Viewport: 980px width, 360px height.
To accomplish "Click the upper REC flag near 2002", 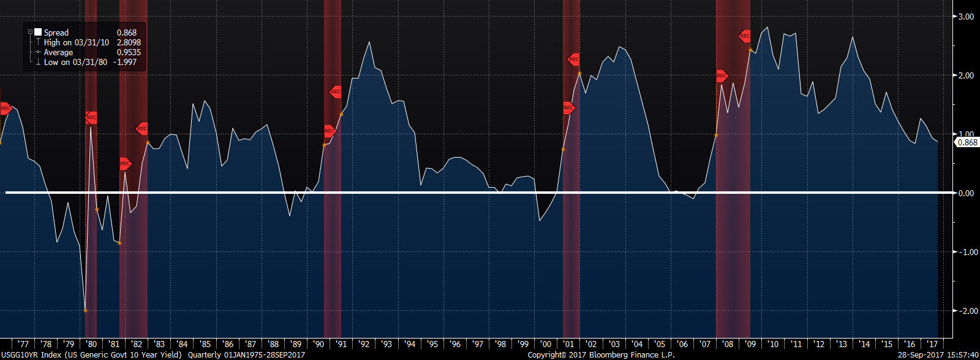I will pos(573,59).
